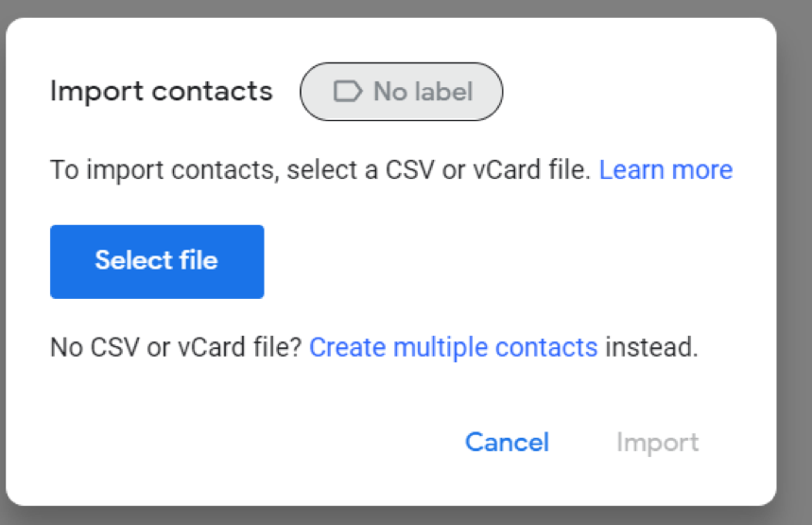This screenshot has height=525, width=812.
Task: Click the "No label" text
Action: pos(423,92)
